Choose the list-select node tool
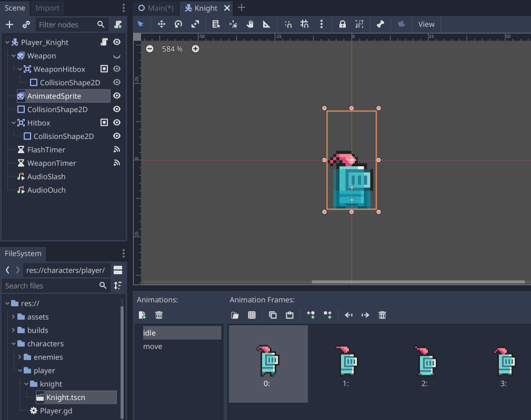The height and width of the screenshot is (420, 531). click(x=216, y=24)
